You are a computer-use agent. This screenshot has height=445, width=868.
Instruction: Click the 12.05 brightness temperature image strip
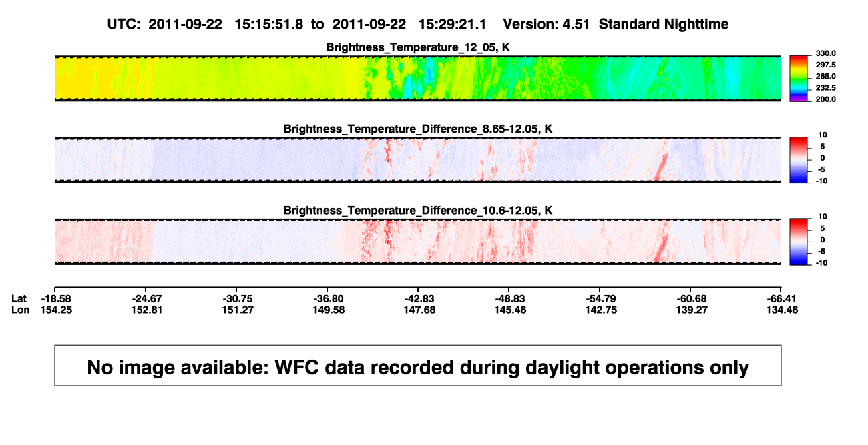pos(418,78)
